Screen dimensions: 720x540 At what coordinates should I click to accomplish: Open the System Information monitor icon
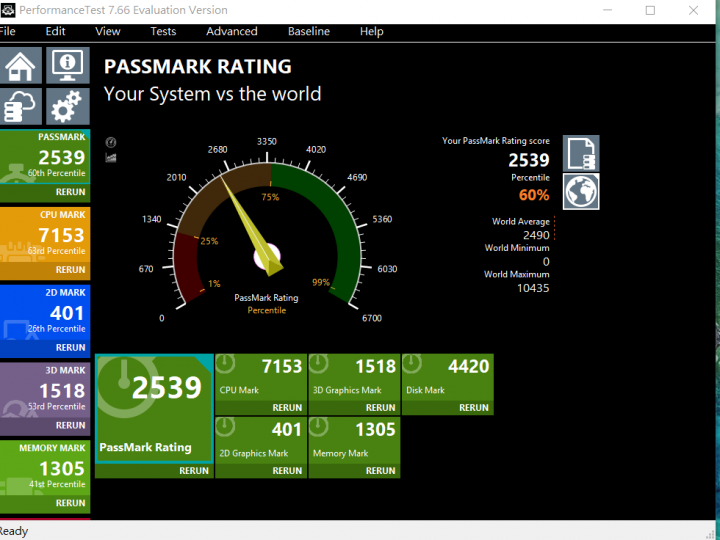(x=68, y=65)
